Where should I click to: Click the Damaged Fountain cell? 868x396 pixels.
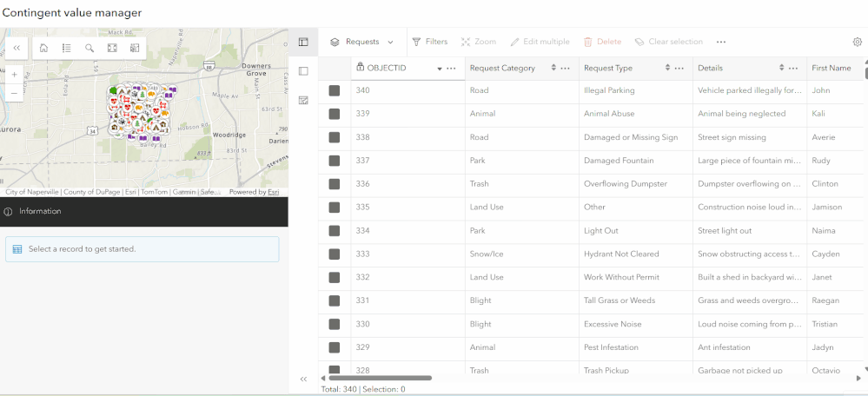636,161
